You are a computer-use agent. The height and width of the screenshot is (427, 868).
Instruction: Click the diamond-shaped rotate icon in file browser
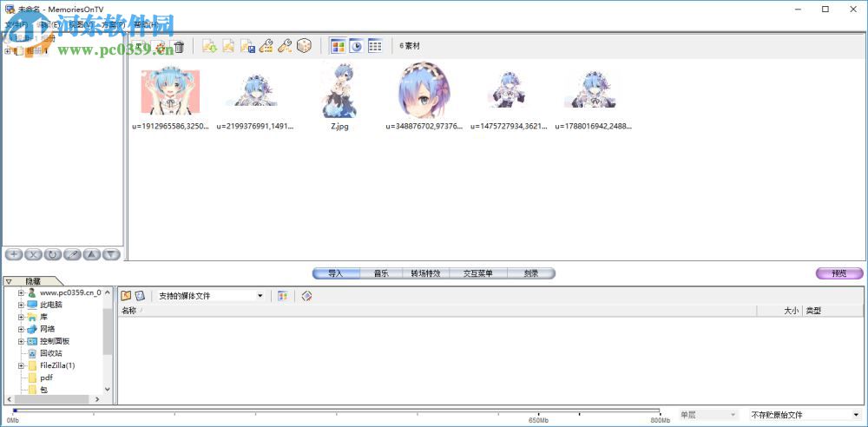pos(306,296)
